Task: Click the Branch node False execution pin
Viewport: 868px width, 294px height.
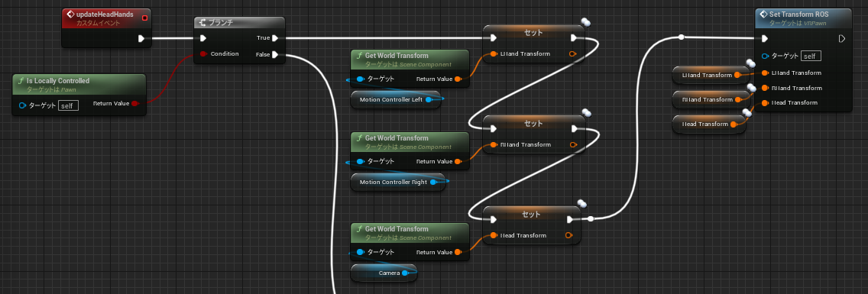Action: coord(275,54)
